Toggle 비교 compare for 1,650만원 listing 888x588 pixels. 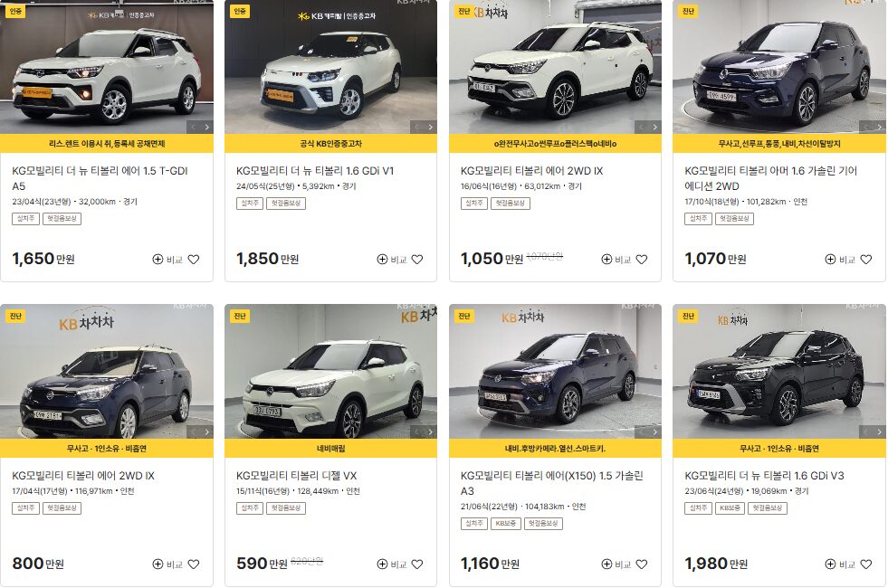[167, 260]
